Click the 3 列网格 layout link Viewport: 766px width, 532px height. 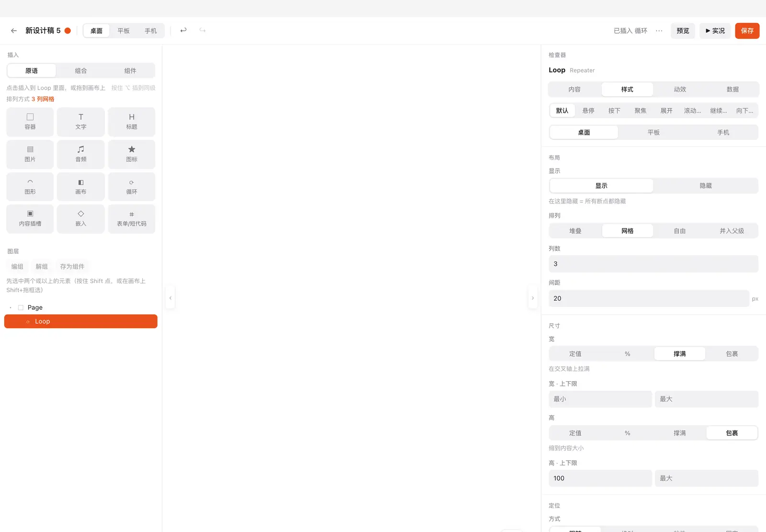[43, 99]
